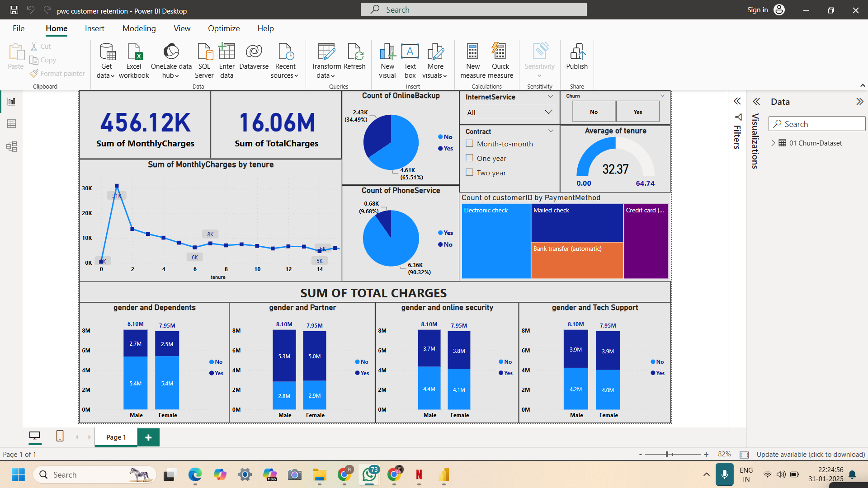Check Two year contract filter
Screen dimensions: 868x488
pyautogui.click(x=469, y=173)
